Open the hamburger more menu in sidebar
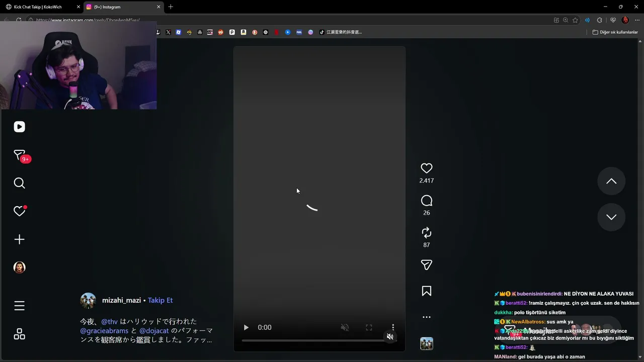The image size is (644, 362). click(19, 306)
